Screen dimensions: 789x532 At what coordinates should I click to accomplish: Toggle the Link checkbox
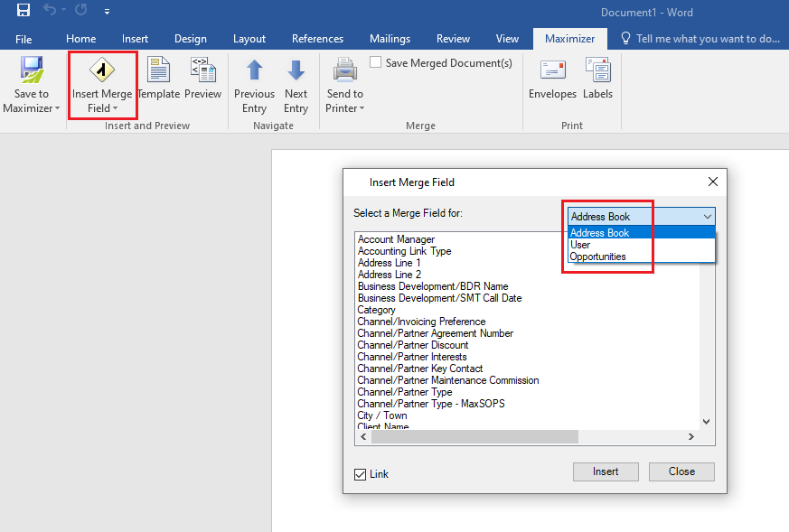361,474
